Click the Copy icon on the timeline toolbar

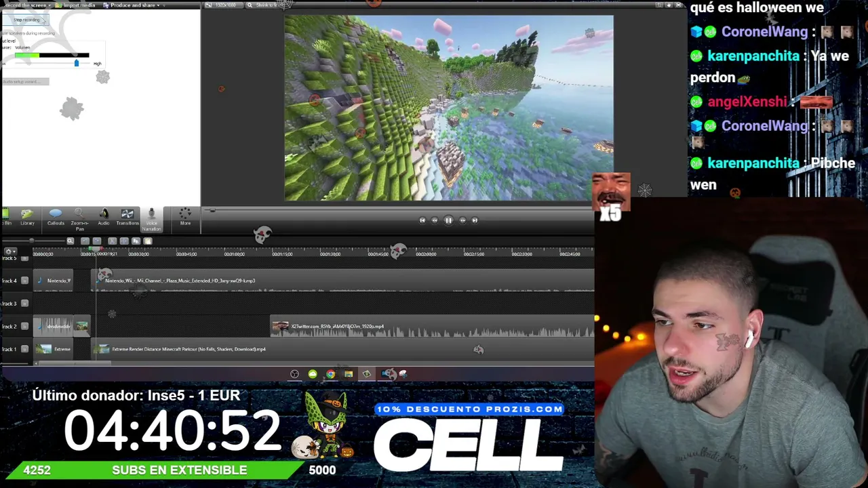pyautogui.click(x=136, y=241)
